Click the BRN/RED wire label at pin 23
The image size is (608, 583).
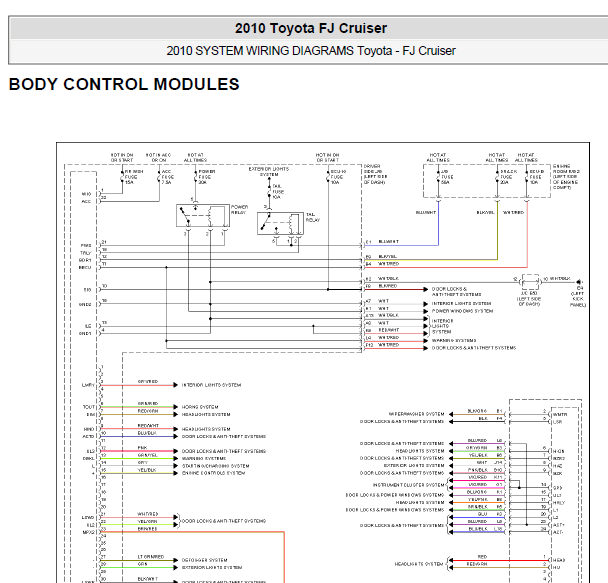click(147, 529)
